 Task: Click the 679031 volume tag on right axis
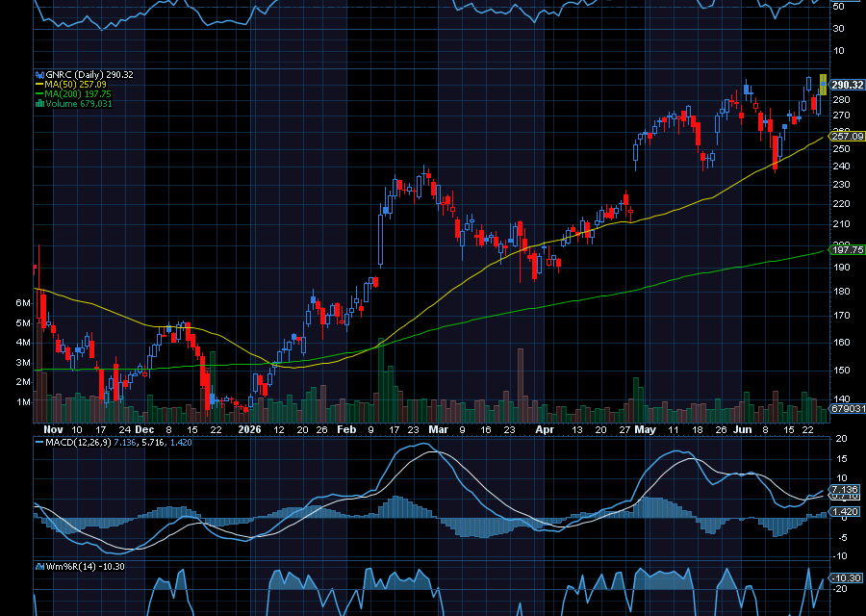coord(847,409)
